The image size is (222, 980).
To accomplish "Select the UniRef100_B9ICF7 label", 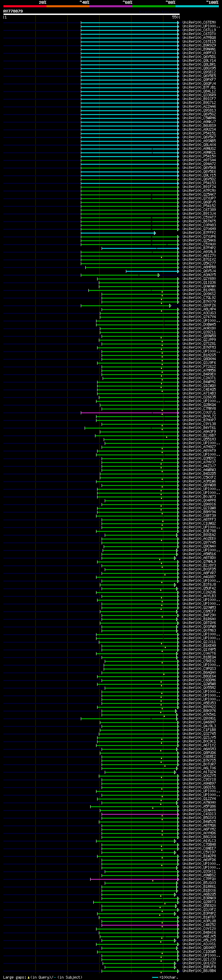I will click(x=199, y=99).
